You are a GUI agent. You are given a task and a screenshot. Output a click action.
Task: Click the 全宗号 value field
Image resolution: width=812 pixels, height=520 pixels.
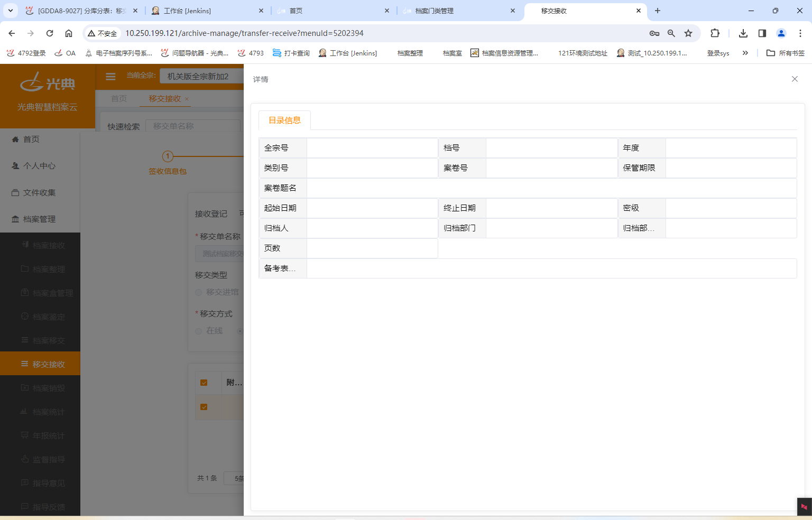372,148
